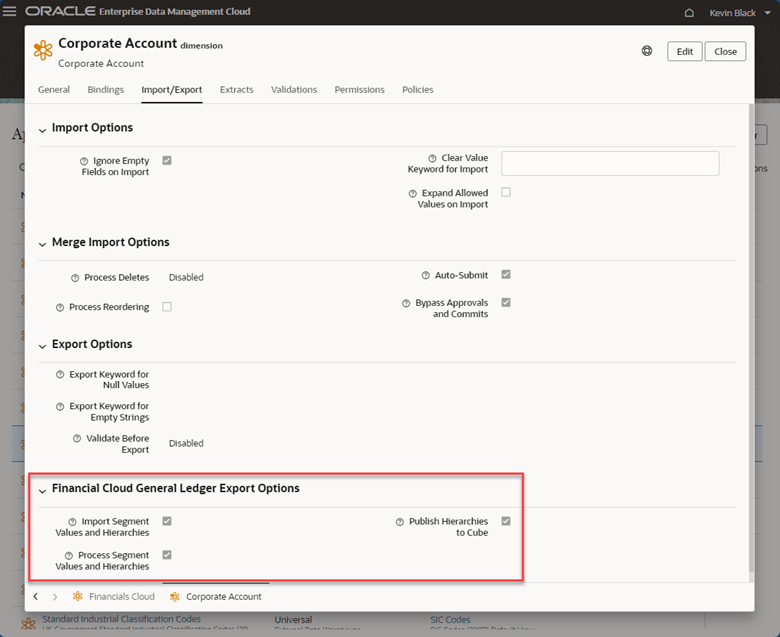Toggle Publish Hierarchies to Cube checkbox
Viewport: 780px width, 637px height.
[506, 521]
